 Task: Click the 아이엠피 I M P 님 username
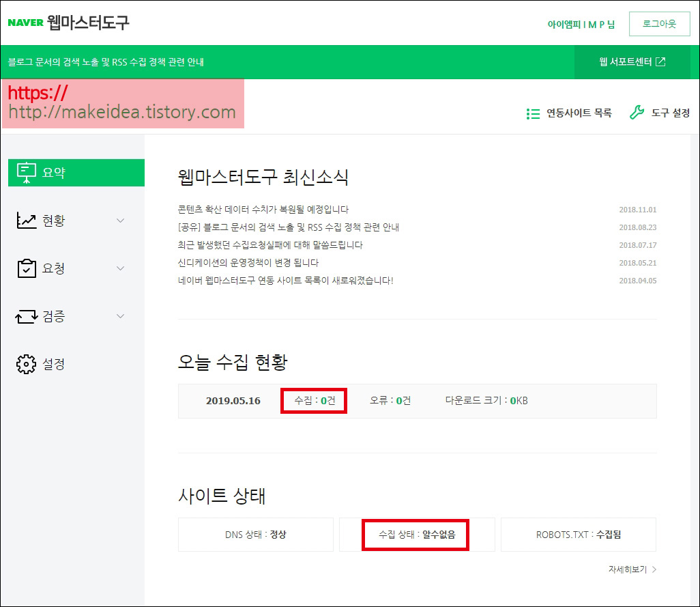pyautogui.click(x=581, y=24)
